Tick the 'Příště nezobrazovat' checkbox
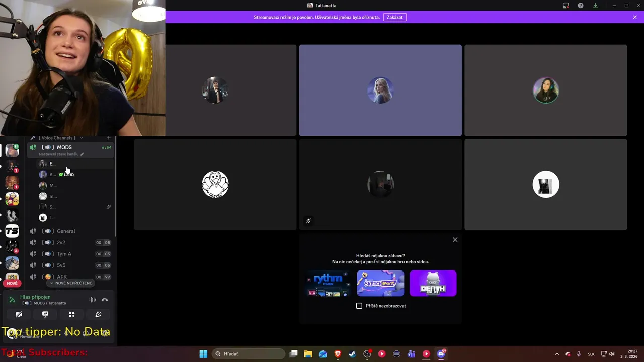Viewport: 644px width, 362px height. [359, 306]
